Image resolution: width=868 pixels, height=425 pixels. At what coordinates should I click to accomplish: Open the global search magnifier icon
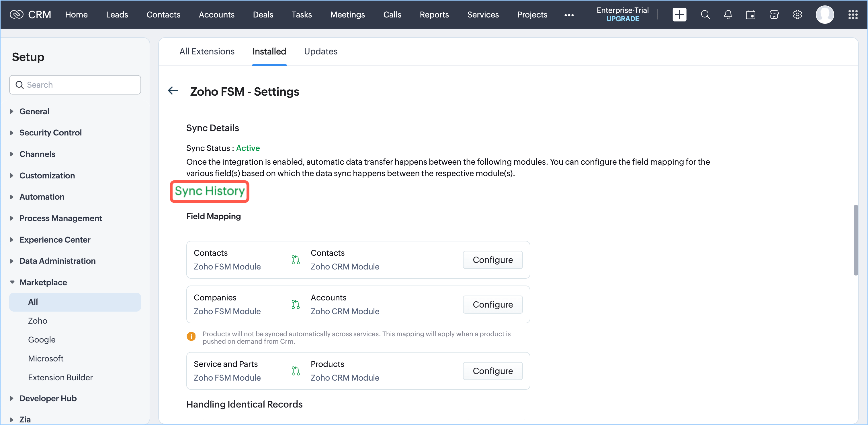coord(705,15)
